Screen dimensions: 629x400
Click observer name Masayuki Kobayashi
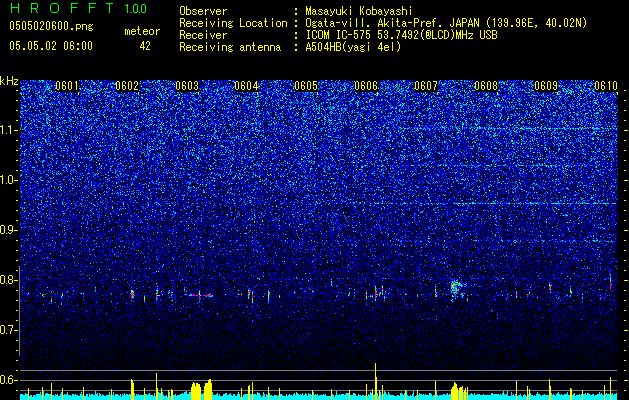pyautogui.click(x=359, y=11)
